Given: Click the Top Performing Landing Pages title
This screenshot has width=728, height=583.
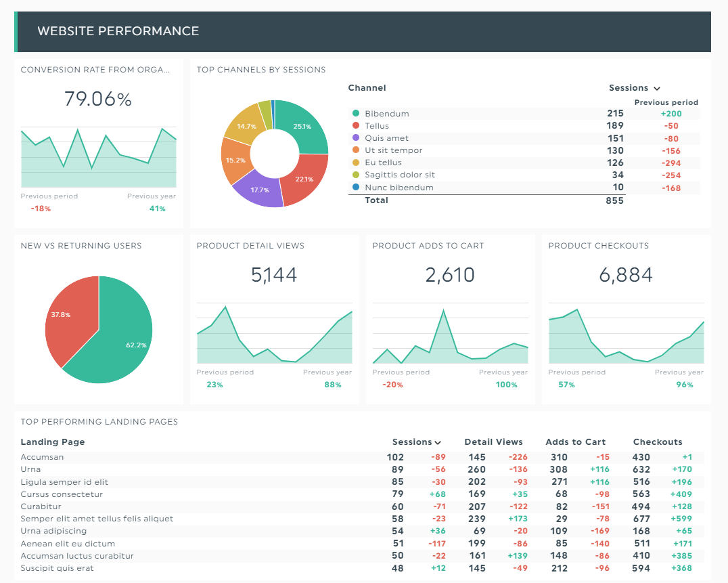Looking at the screenshot, I should coord(99,422).
